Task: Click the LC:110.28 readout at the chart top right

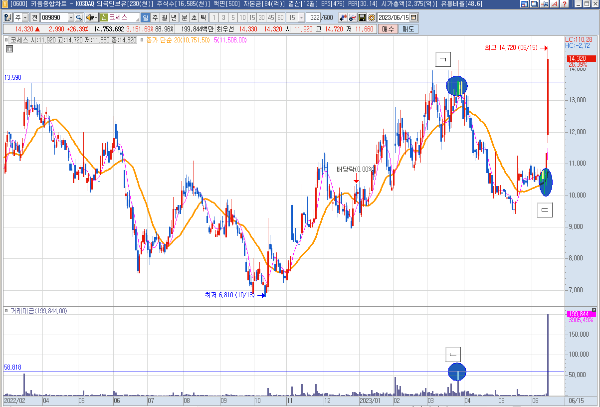Action: (x=579, y=40)
